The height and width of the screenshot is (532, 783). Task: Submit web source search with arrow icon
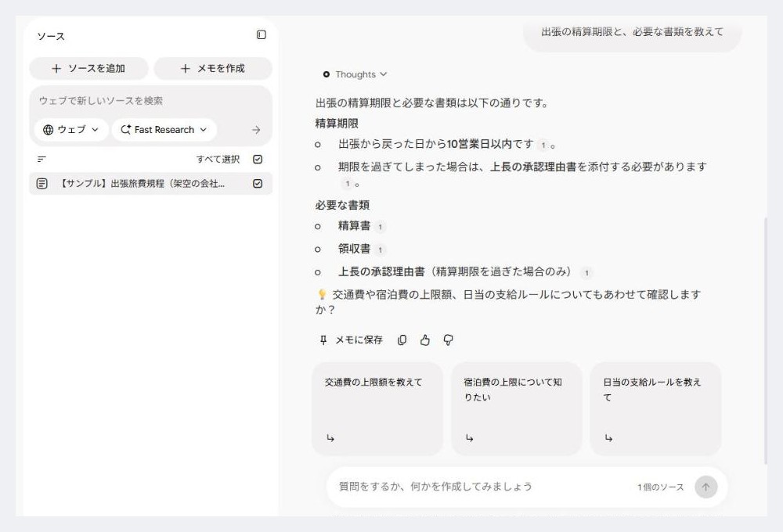click(256, 130)
